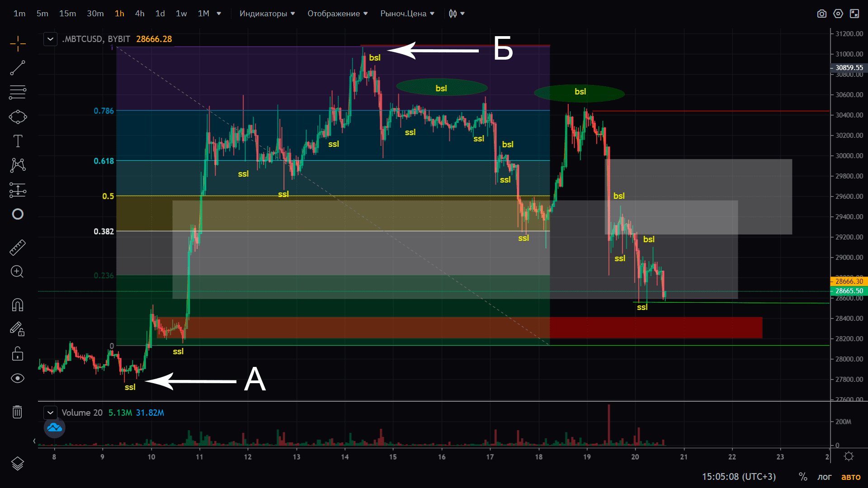
Task: Switch timeframe to 1d
Action: [x=160, y=14]
